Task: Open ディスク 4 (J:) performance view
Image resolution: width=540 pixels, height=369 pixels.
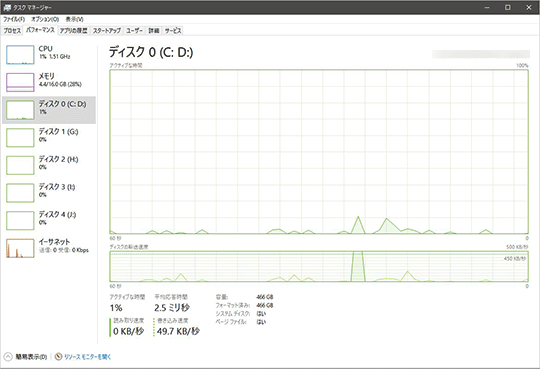Action: (49, 220)
